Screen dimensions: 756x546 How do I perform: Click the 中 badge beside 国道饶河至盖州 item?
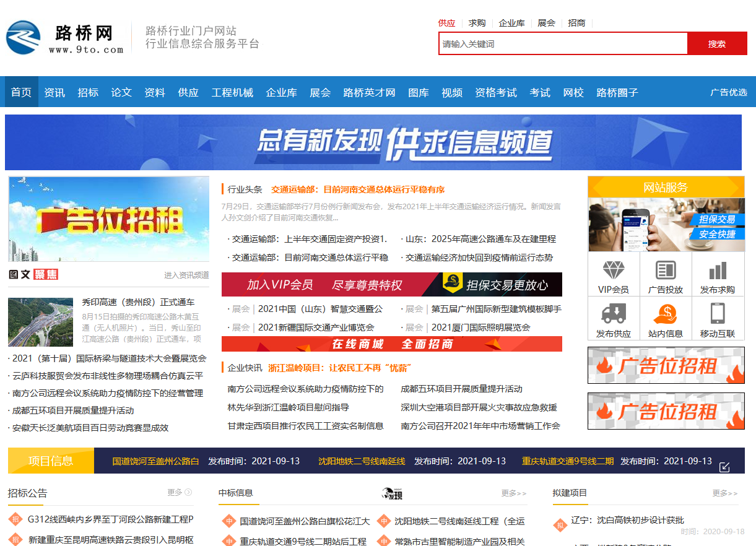tap(228, 521)
